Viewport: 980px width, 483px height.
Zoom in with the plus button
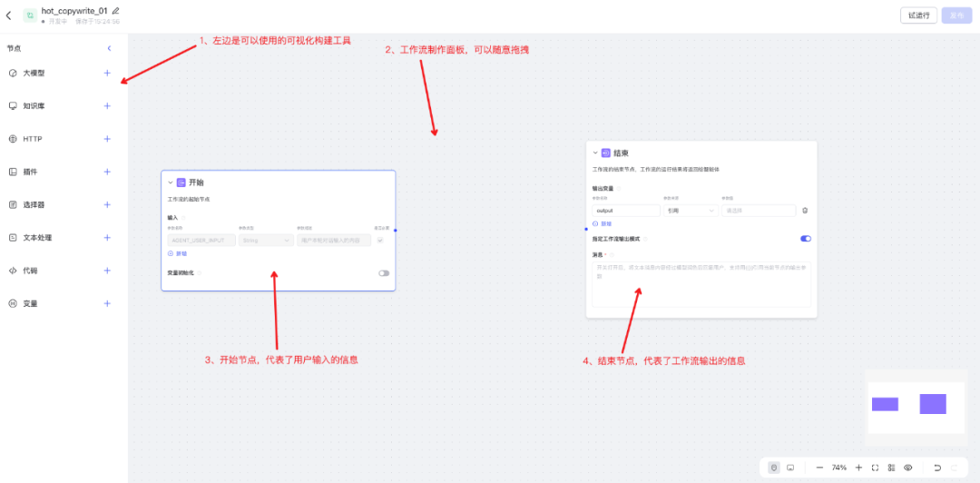[858, 468]
